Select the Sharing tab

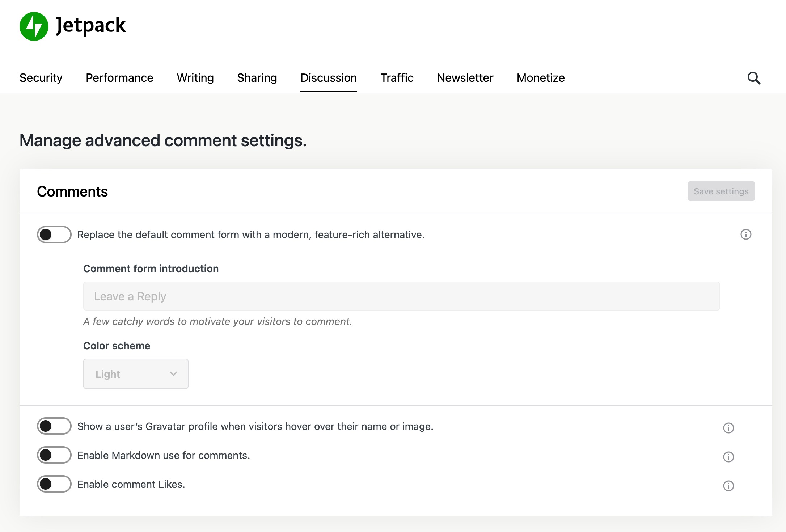tap(257, 78)
